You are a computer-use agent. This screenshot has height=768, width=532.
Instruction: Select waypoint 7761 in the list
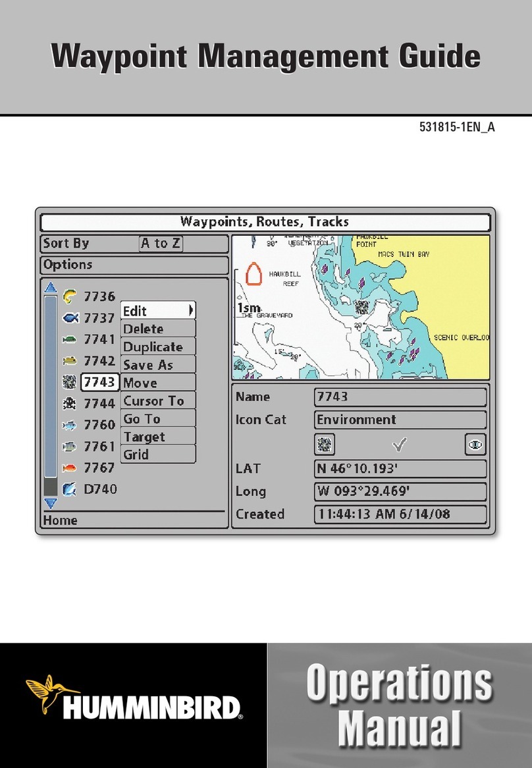point(99,446)
